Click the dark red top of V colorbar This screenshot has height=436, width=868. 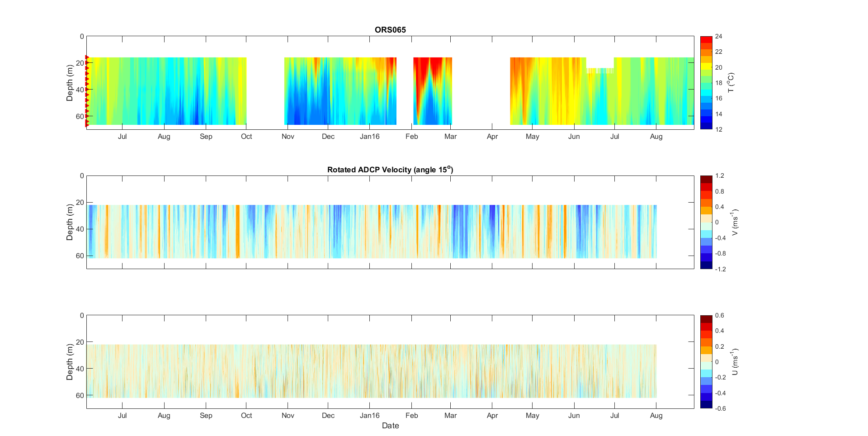(706, 179)
